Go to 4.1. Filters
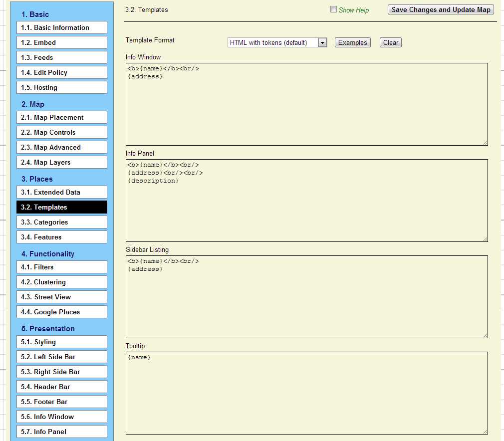 point(62,267)
